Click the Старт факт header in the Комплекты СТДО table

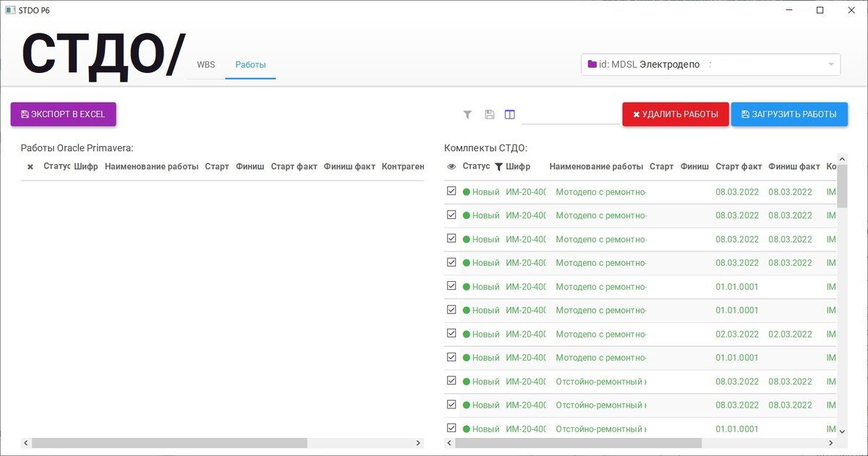click(739, 166)
